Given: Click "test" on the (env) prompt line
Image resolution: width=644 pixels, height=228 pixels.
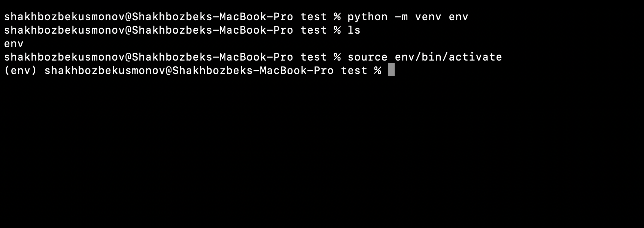Looking at the screenshot, I should (354, 71).
